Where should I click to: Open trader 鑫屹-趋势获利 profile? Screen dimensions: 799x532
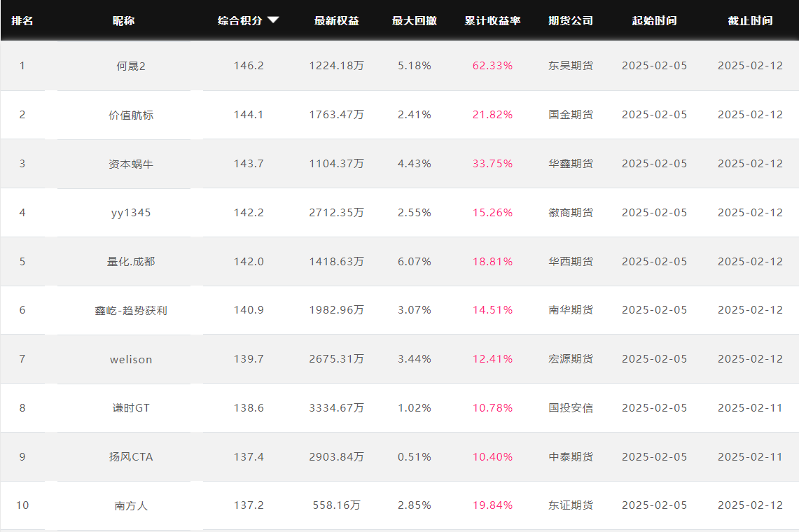click(131, 310)
